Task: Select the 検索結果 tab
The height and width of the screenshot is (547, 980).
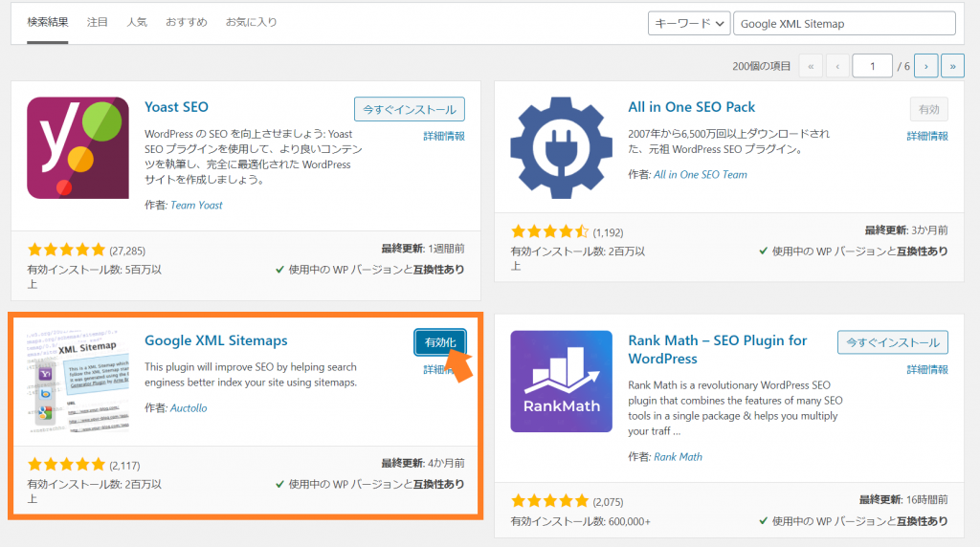Action: (48, 23)
